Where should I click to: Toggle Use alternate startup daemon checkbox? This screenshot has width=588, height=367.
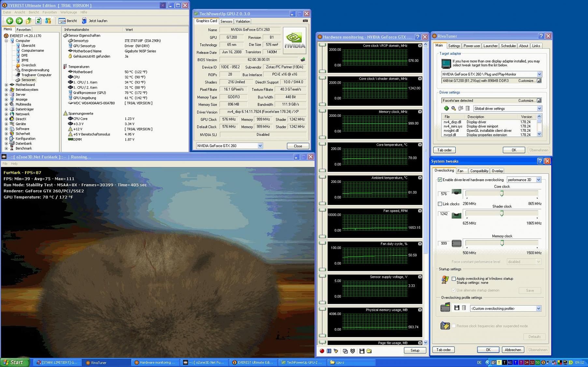click(x=453, y=290)
